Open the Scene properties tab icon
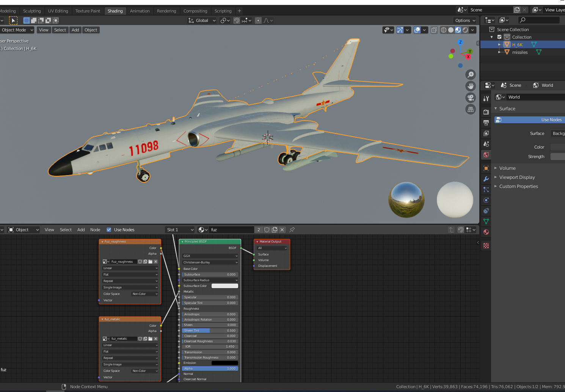Screen dimensions: 565x392 486,144
